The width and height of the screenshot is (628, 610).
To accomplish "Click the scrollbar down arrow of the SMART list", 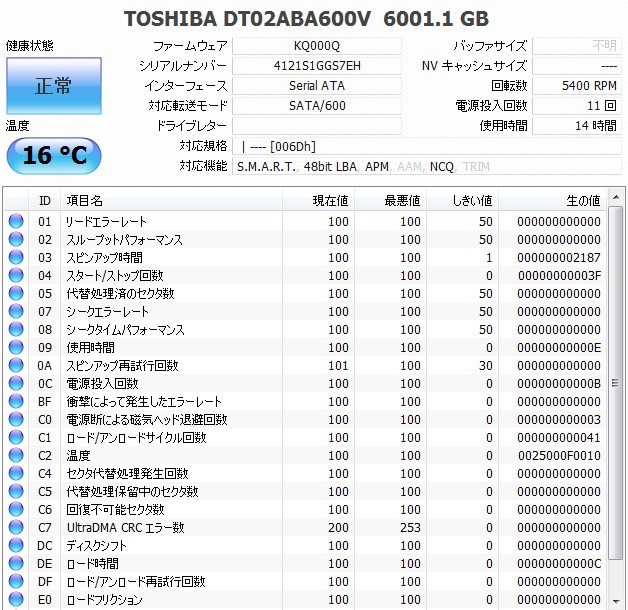I will (x=615, y=601).
